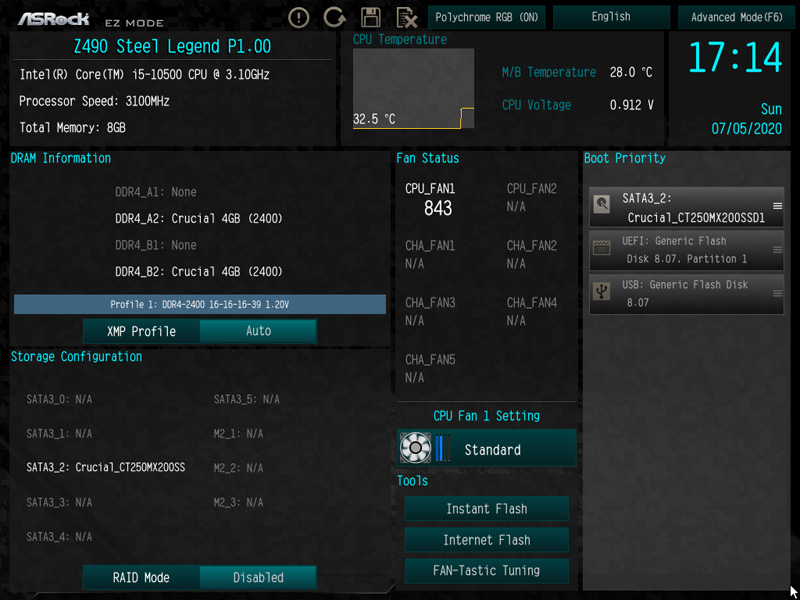Click SATA3_2: Crucial_CT250MX200SS storage entry

[x=106, y=467]
